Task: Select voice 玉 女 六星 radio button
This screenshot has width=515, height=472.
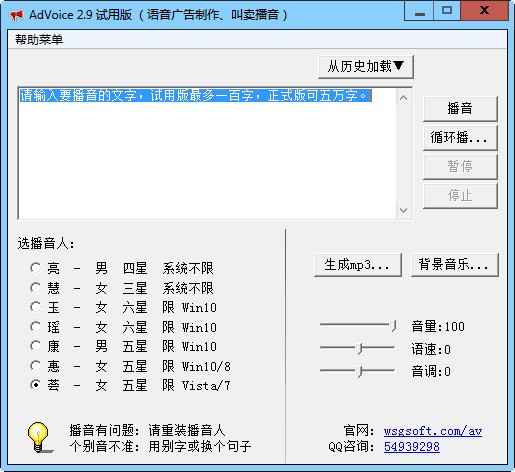Action: [35, 307]
